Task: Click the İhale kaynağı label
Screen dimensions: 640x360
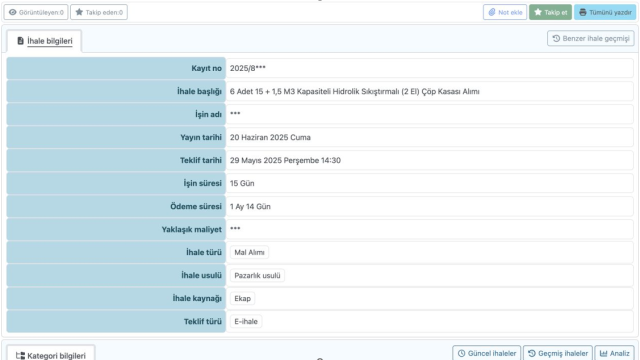Action: (197, 298)
